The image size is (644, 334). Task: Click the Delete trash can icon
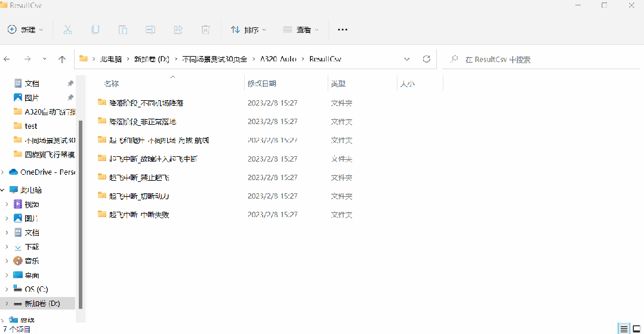coord(205,30)
